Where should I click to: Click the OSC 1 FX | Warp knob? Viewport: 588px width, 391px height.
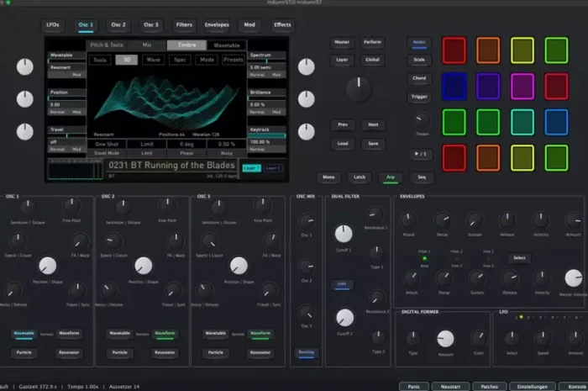tap(80, 241)
